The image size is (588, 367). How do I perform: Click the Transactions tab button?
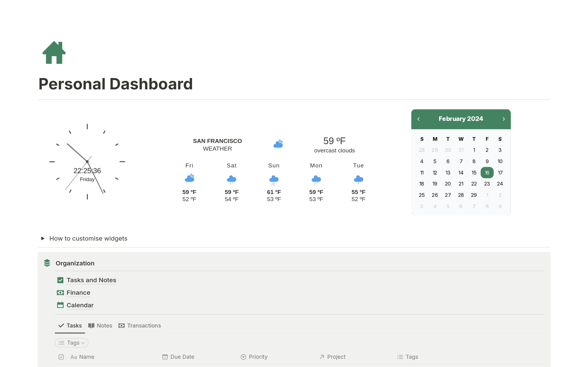(140, 326)
